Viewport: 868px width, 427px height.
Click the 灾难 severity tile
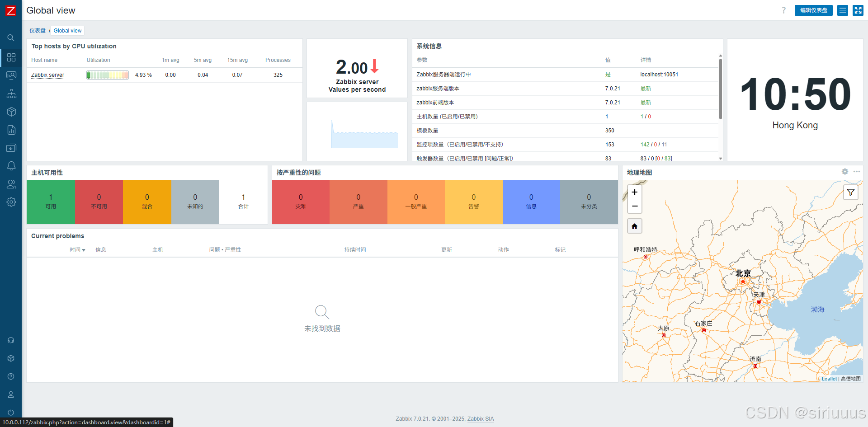pyautogui.click(x=301, y=202)
